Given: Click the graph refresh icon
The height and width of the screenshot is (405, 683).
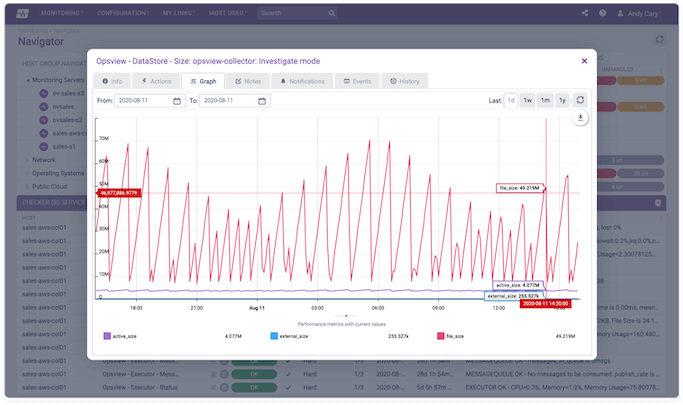Looking at the screenshot, I should click(581, 101).
